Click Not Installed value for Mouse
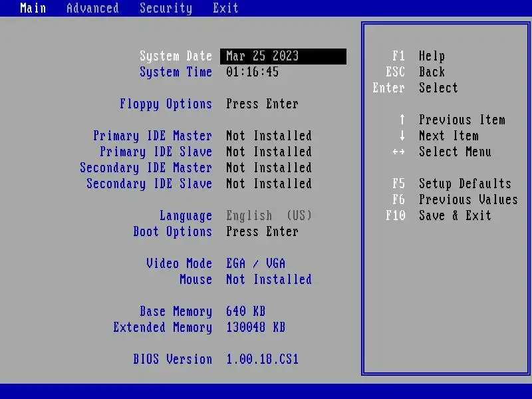The width and height of the screenshot is (532, 399). click(x=269, y=279)
